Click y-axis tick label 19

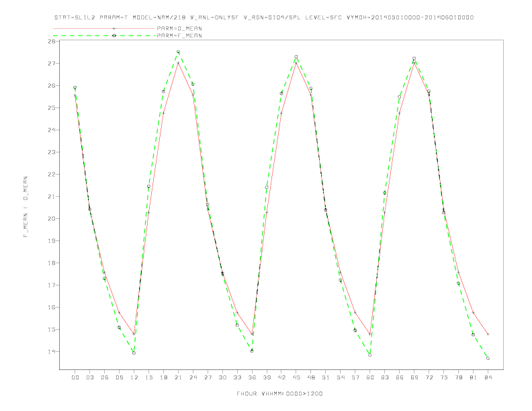coord(52,241)
